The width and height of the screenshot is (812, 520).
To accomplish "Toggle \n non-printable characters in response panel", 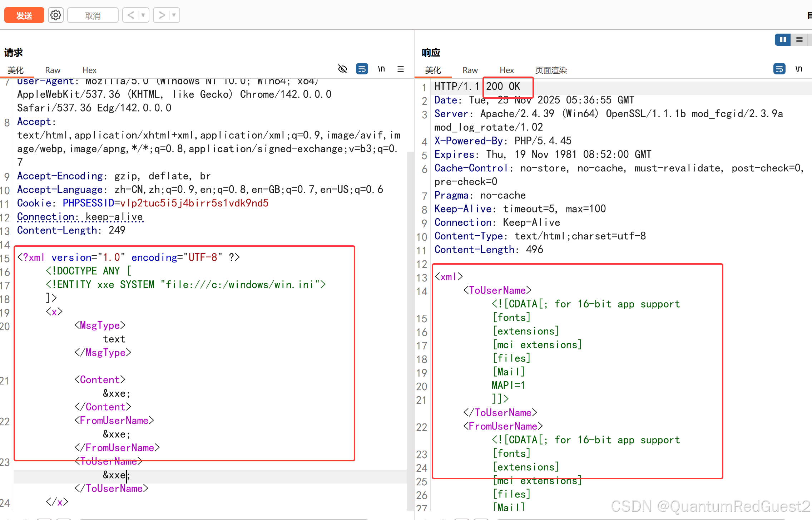I will coord(799,69).
